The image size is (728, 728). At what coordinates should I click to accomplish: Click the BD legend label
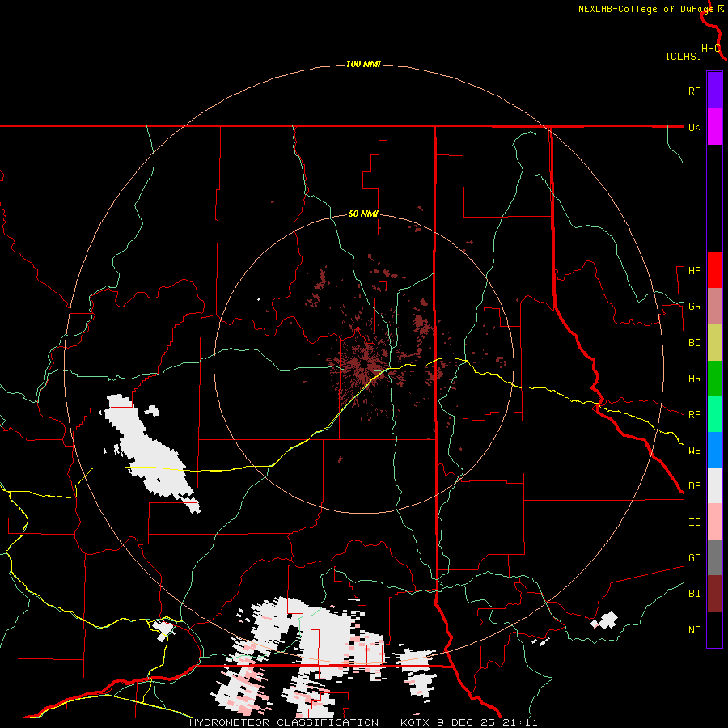tap(694, 343)
